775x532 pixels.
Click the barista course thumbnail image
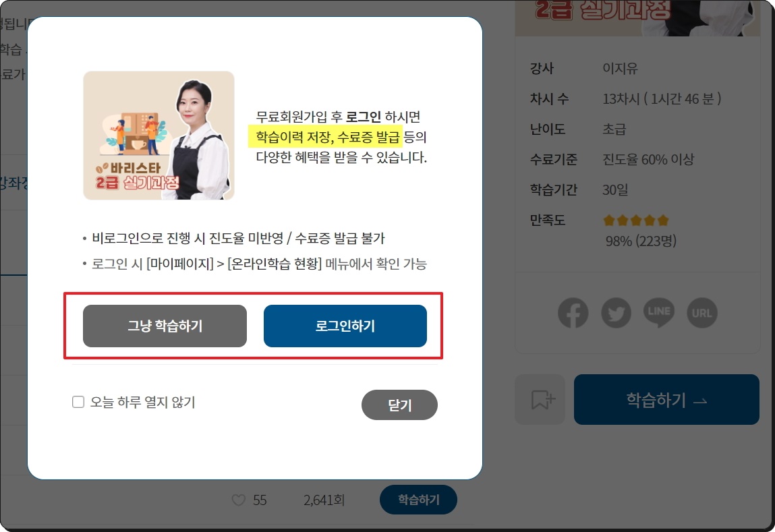click(x=159, y=136)
